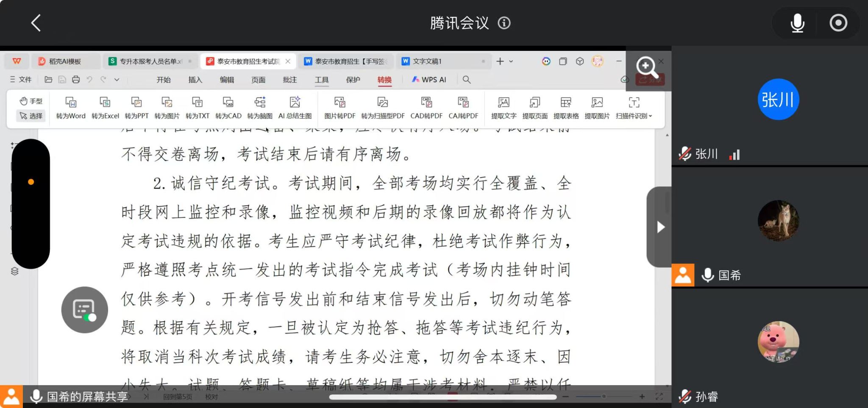Click the zoom slider in status bar
This screenshot has width=868, height=408.
(604, 397)
